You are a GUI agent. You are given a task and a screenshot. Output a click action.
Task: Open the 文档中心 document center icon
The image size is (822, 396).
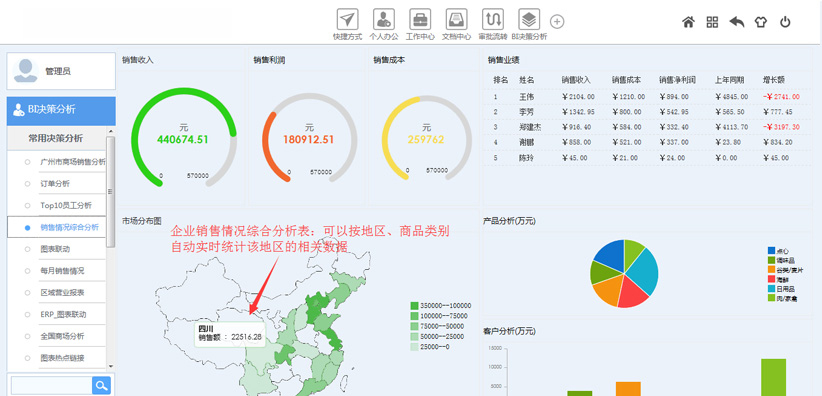click(x=457, y=19)
